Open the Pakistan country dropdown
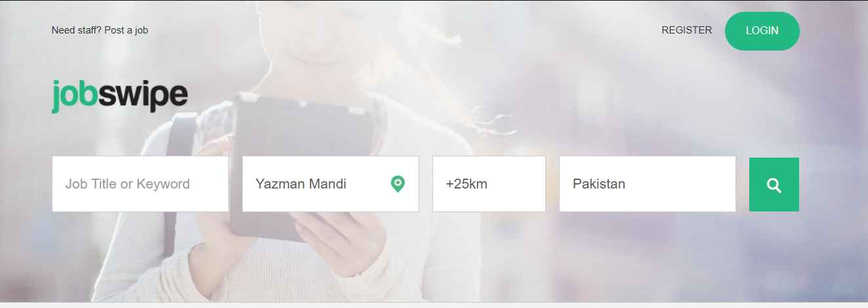The height and width of the screenshot is (308, 868). pyautogui.click(x=648, y=184)
